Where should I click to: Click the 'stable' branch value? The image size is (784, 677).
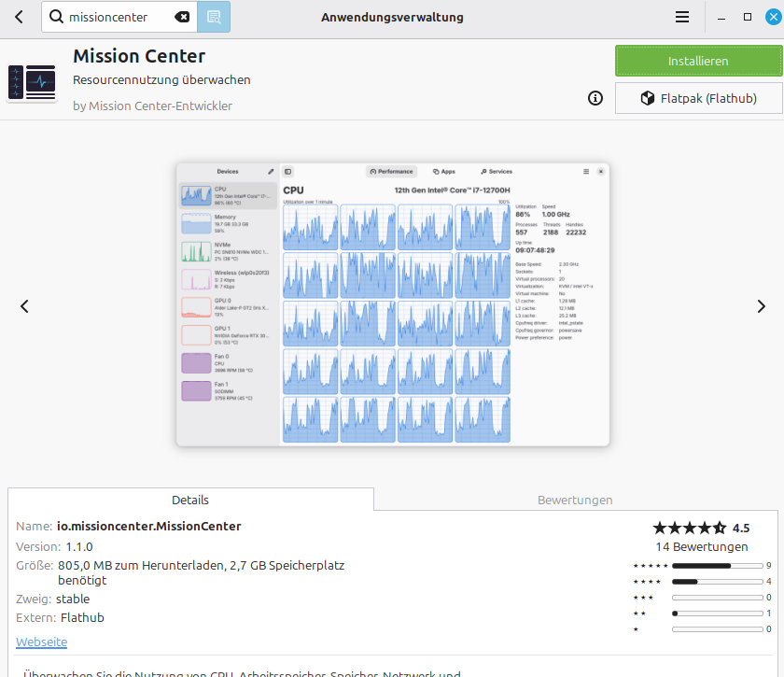coord(73,599)
